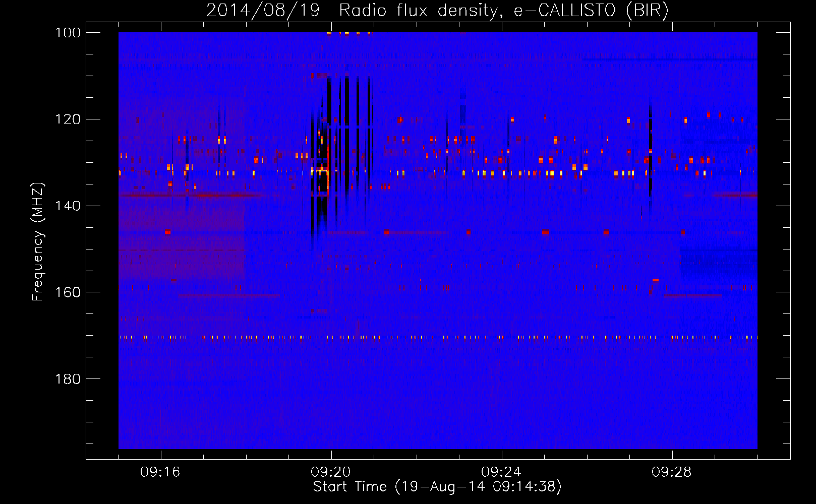
Task: Click the 09:20 time tick label
Action: (x=331, y=472)
